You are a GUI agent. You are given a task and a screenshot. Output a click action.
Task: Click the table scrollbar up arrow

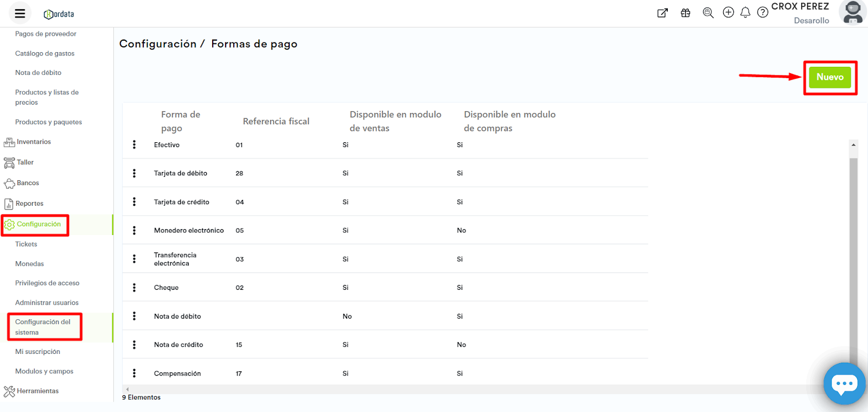[x=853, y=145]
